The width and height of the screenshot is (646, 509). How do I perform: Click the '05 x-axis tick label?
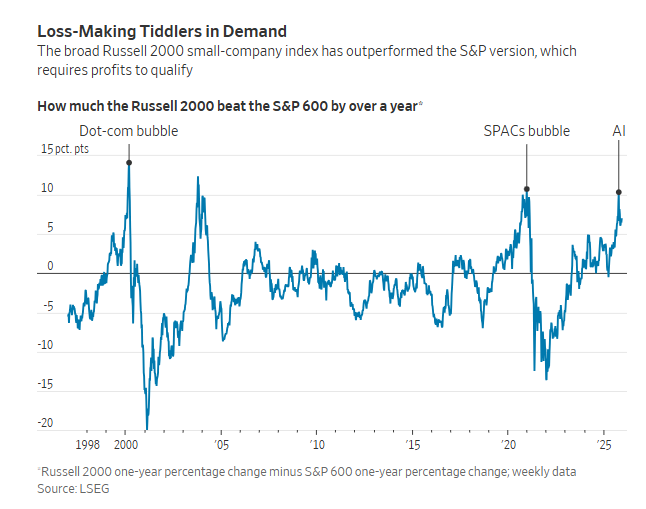[221, 444]
